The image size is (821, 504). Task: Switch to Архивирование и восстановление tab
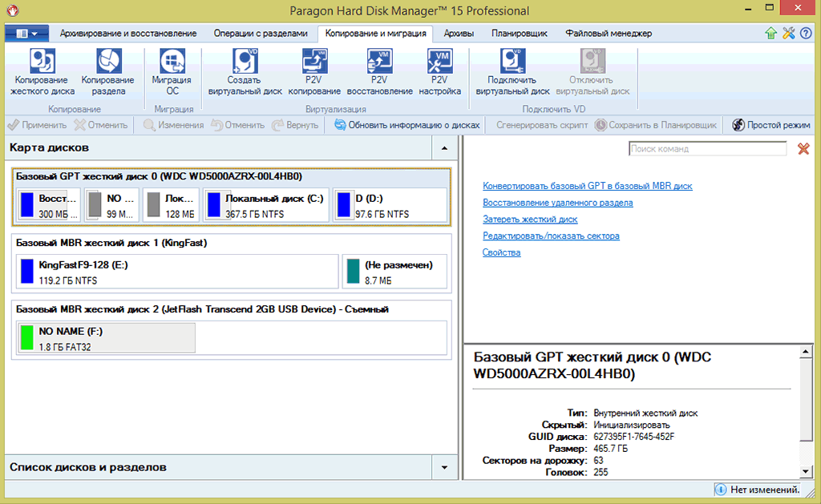point(128,34)
